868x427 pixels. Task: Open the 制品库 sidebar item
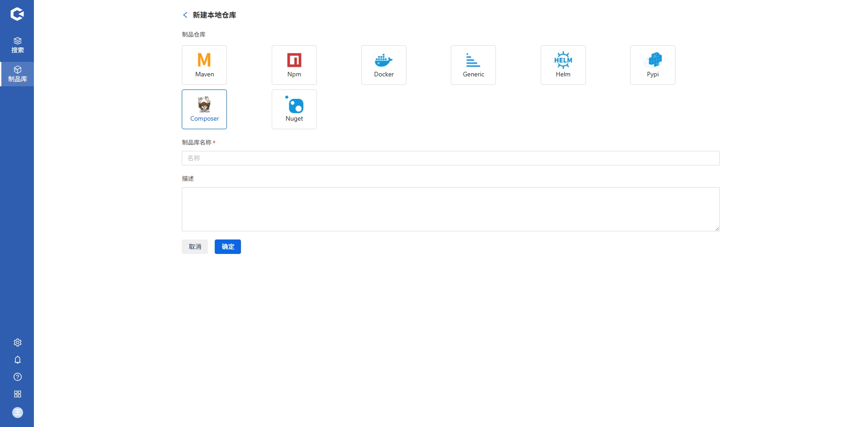point(17,74)
